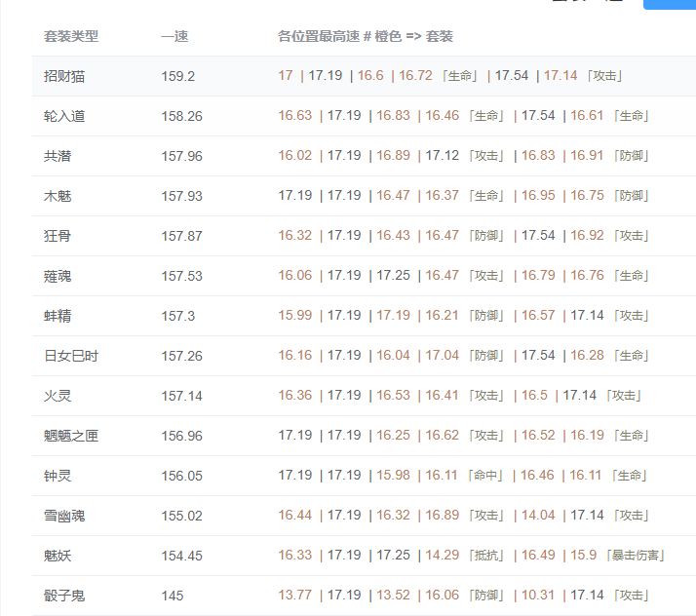Select the 木魅 set name
The image size is (696, 616).
(58, 196)
